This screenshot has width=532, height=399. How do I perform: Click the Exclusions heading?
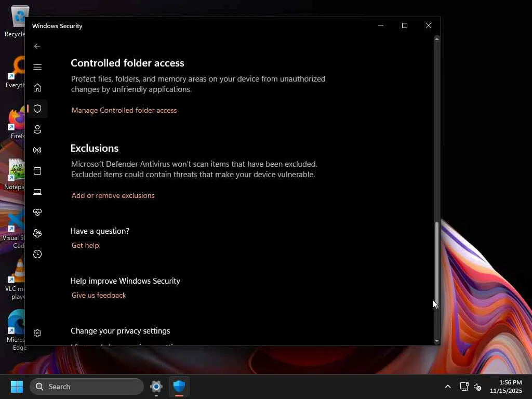coord(95,148)
